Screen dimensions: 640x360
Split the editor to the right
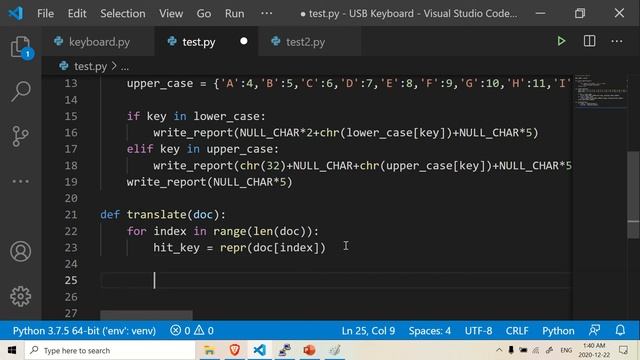tap(589, 41)
